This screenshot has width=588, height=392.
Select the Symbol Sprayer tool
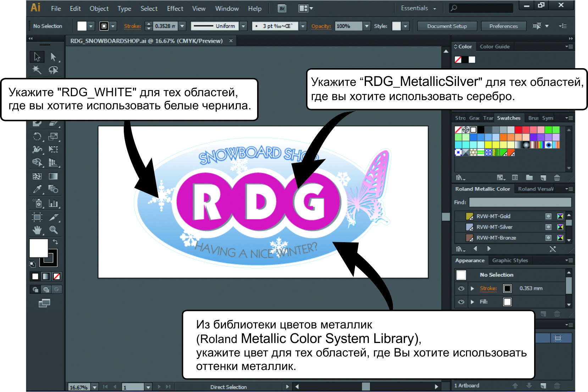click(x=37, y=203)
